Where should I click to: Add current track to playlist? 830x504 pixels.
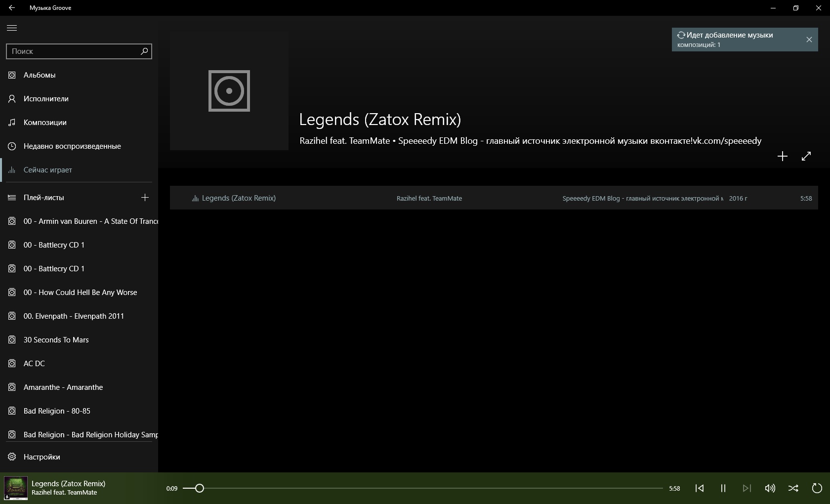pyautogui.click(x=782, y=156)
